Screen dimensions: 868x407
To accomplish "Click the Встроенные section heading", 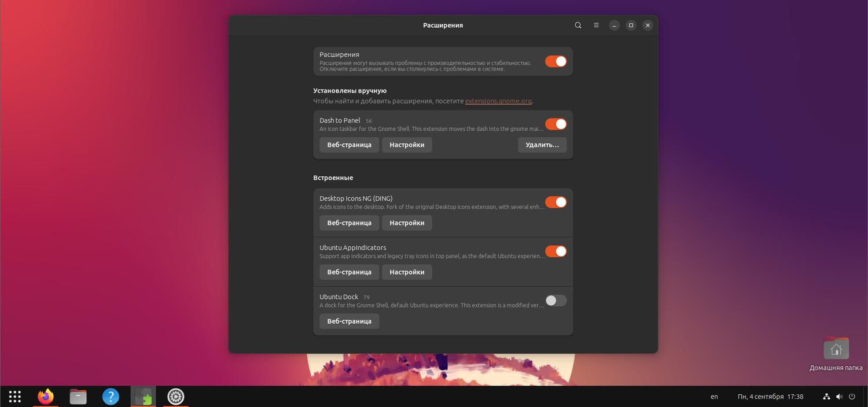I will point(333,178).
